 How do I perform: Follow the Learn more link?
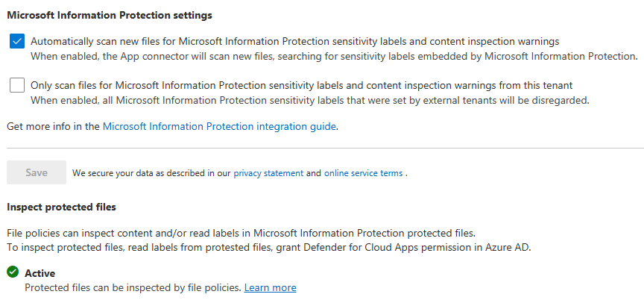270,288
